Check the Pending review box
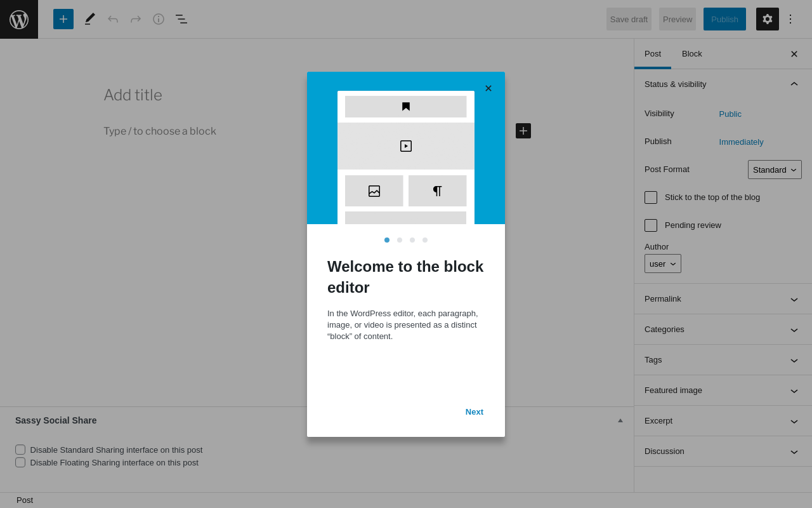 coord(651,225)
